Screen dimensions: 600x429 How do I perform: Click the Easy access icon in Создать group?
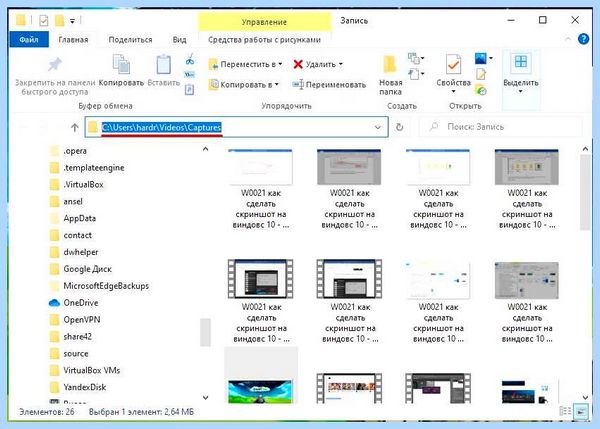(414, 73)
